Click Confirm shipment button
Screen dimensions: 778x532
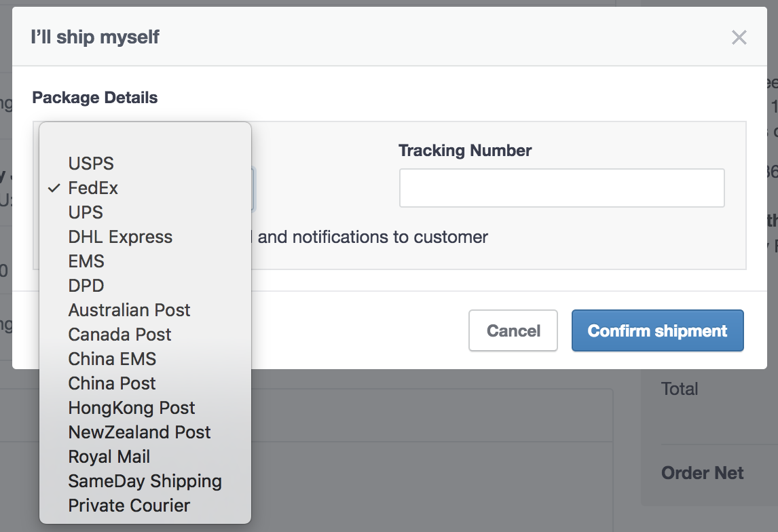tap(657, 331)
